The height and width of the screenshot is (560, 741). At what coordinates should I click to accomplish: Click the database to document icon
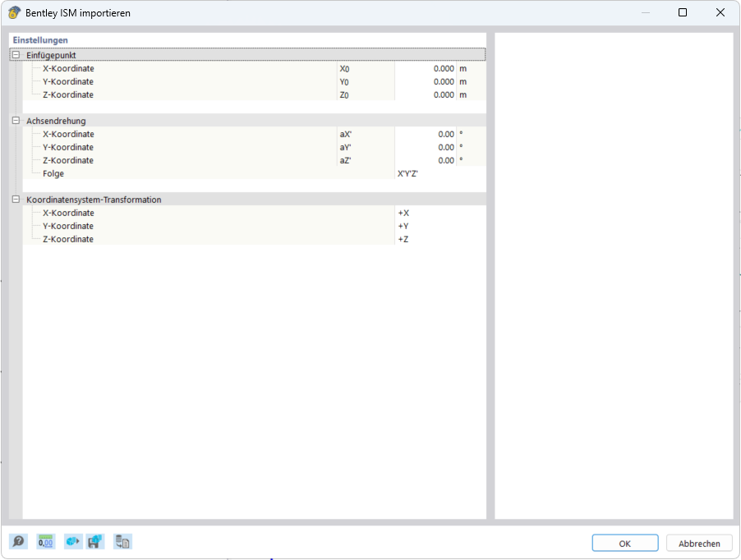122,542
